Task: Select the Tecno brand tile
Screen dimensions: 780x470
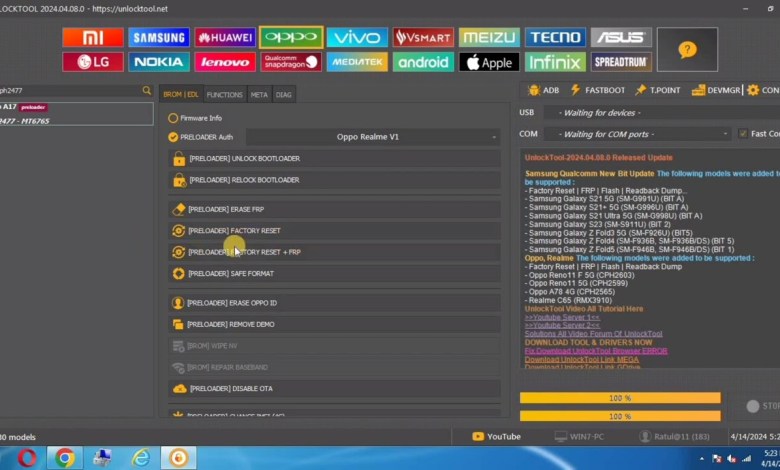Action: (x=555, y=37)
